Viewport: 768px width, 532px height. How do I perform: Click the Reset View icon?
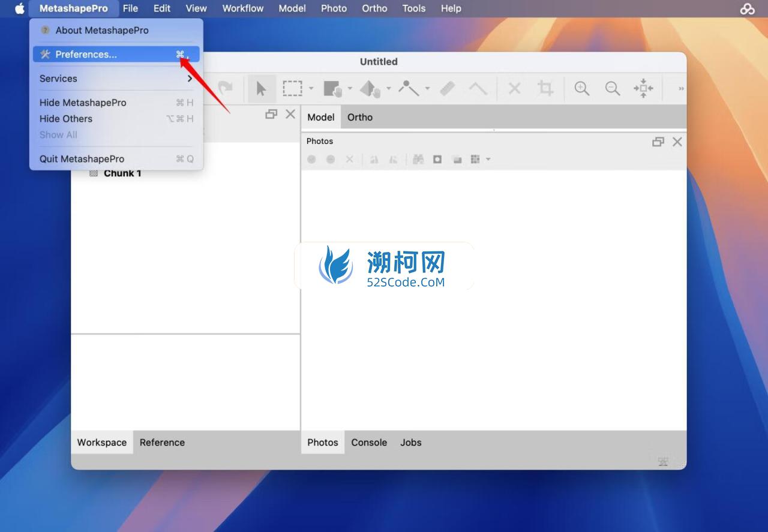coord(643,88)
